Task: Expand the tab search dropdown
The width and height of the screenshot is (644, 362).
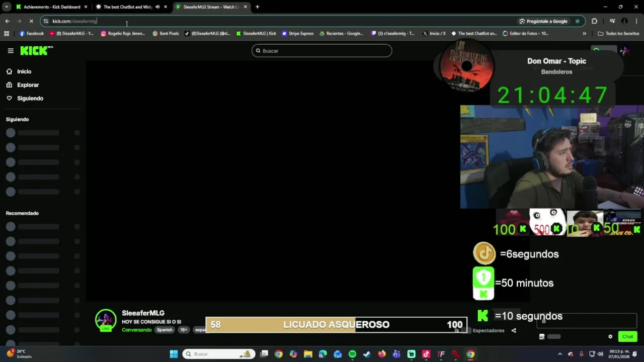Action: coord(6,7)
